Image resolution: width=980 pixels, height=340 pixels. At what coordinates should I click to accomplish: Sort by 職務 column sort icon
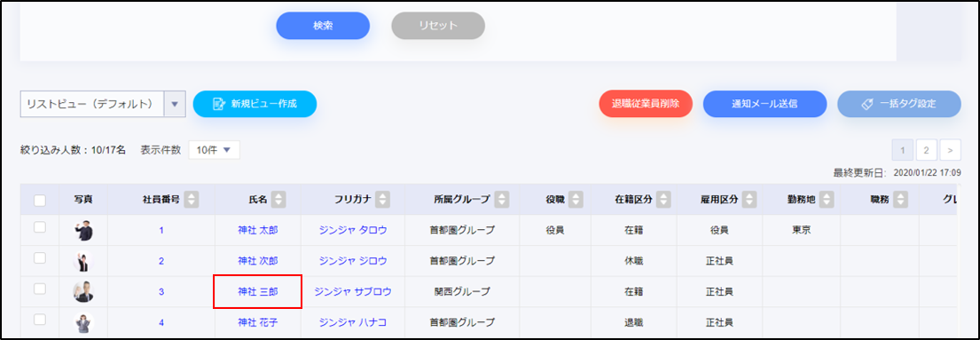[x=900, y=200]
